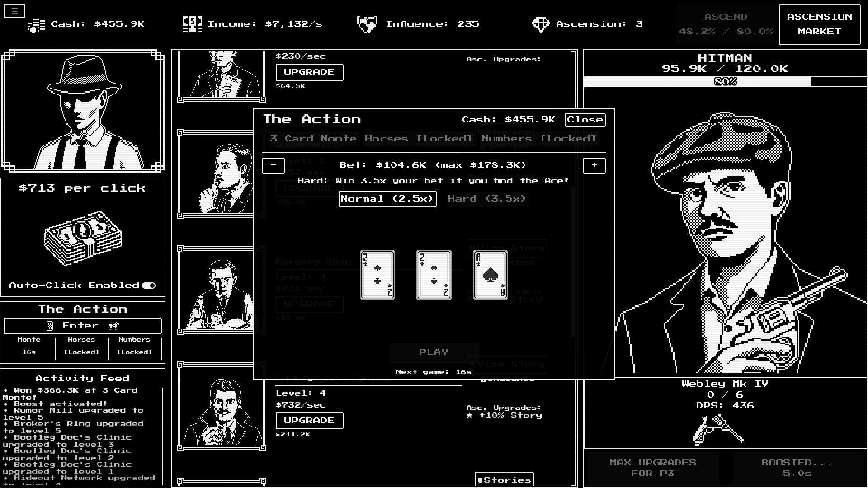
Task: Click the Hitman health progress bar
Action: coord(726,82)
